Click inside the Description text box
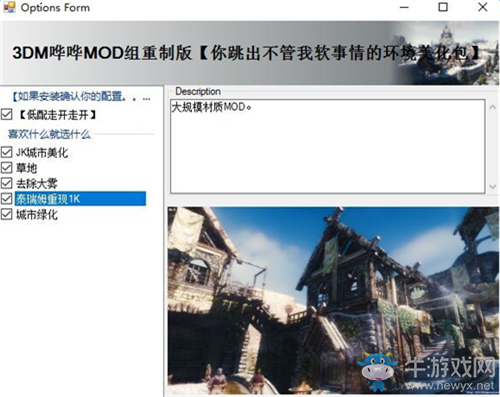Viewport: 500px width, 397px height. (x=328, y=146)
